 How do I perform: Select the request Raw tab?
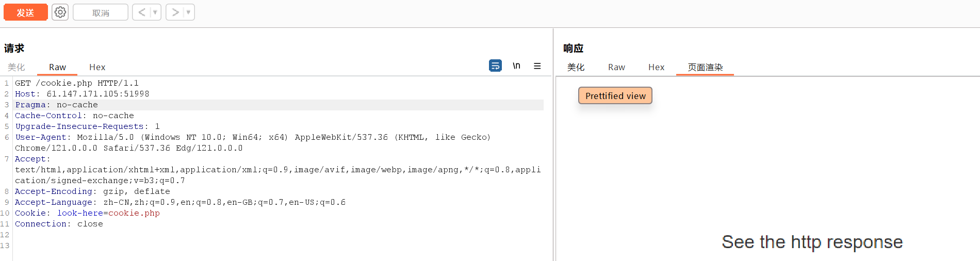57,67
